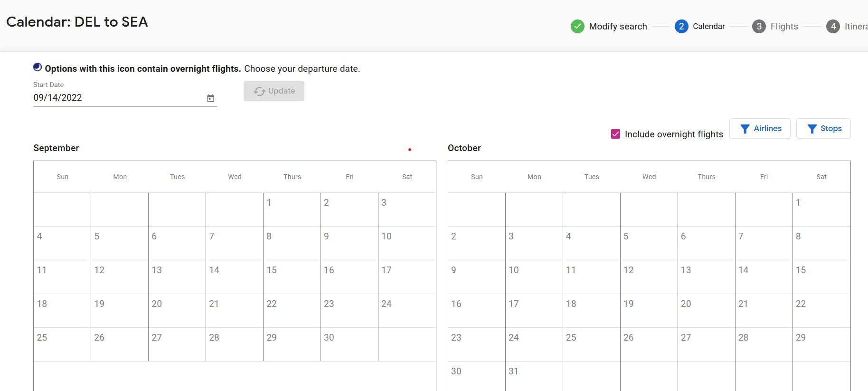Open the Start Date calendar picker icon
This screenshot has height=391, width=868.
coord(210,98)
